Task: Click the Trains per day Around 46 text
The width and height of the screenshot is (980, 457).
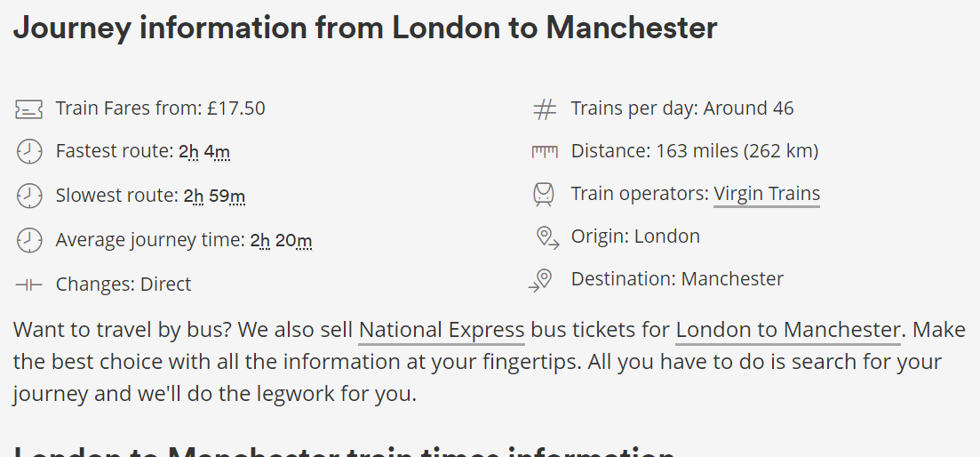Action: pyautogui.click(x=682, y=108)
